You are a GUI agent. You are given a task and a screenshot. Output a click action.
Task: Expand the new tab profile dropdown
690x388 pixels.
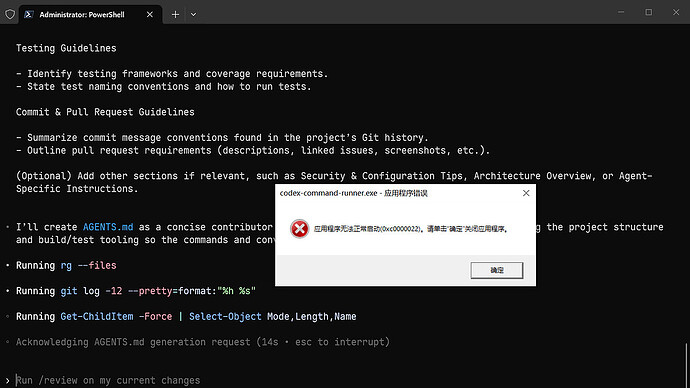pos(193,15)
